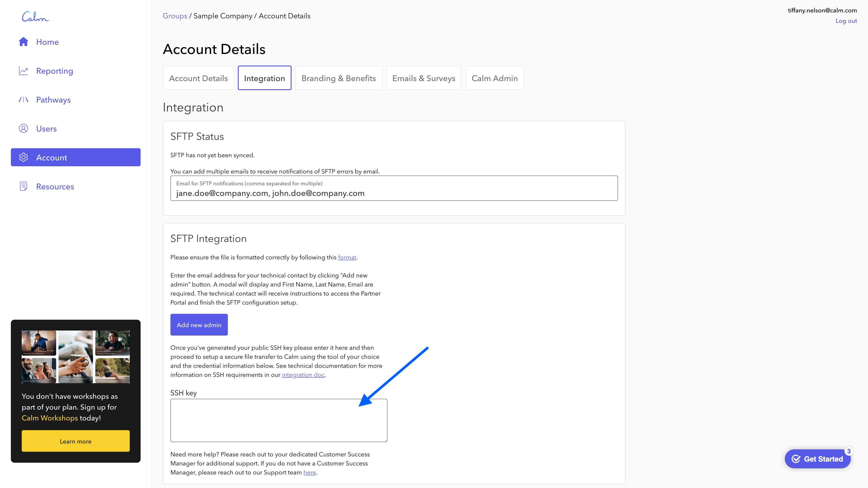
Task: Click the Calm Admin tab
Action: click(494, 78)
